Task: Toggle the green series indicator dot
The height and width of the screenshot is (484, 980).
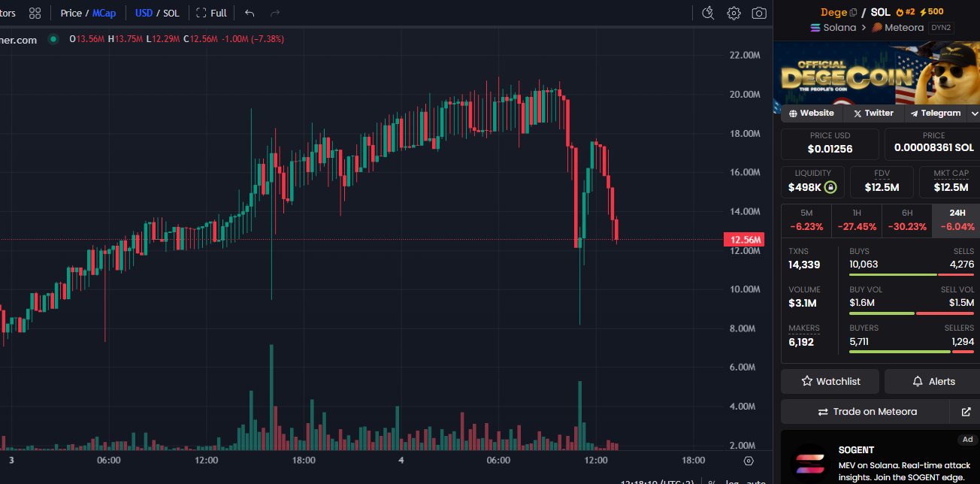Action: click(x=53, y=39)
